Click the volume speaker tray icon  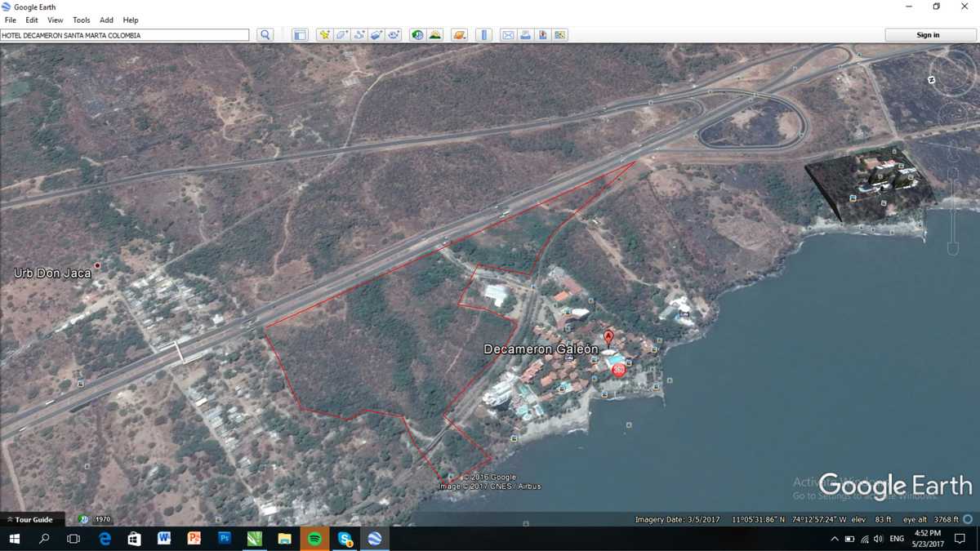(878, 539)
